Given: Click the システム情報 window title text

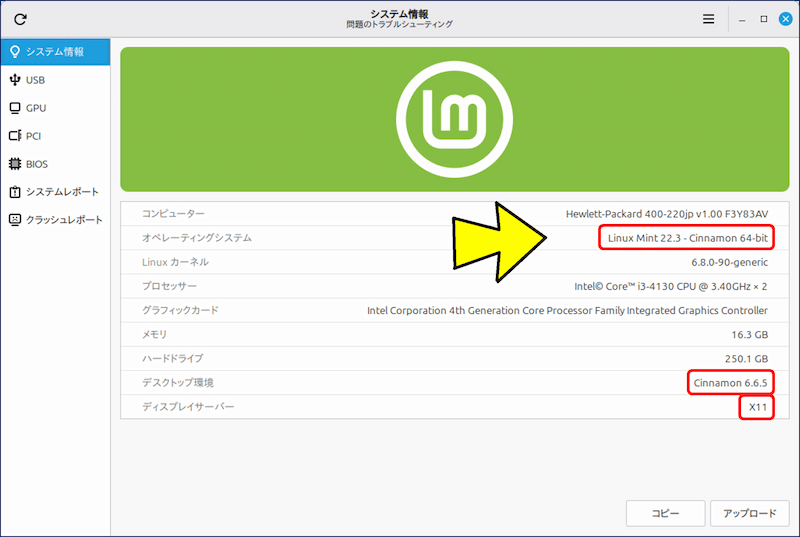Looking at the screenshot, I should pos(399,14).
